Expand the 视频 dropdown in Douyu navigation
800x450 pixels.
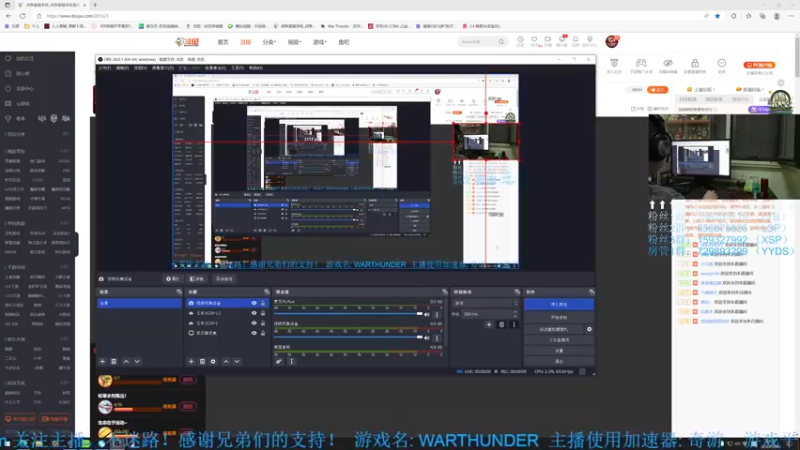pos(294,42)
